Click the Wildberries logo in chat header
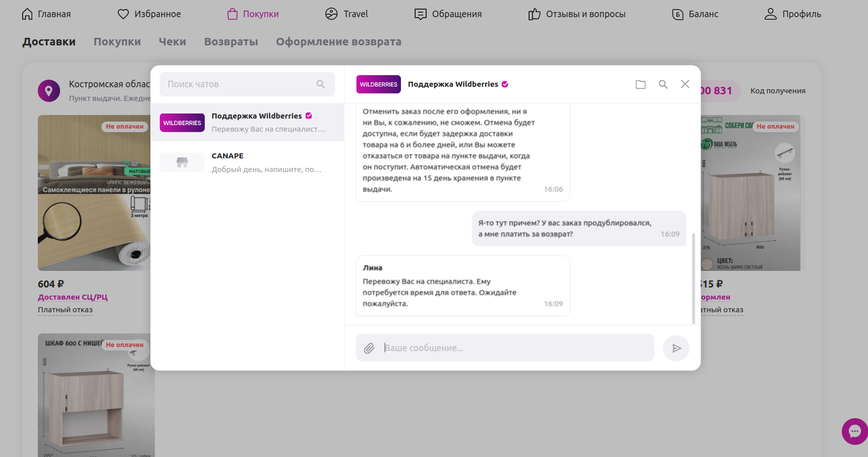868x457 pixels. pyautogui.click(x=379, y=84)
